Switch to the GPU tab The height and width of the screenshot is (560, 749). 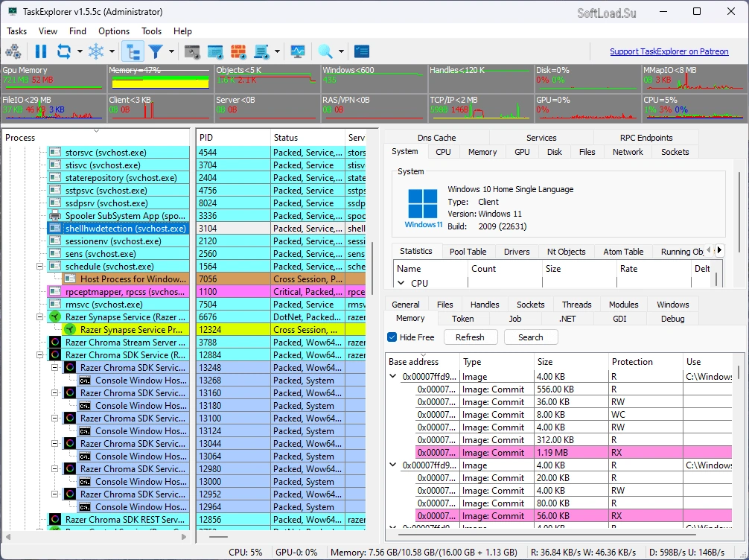(522, 152)
